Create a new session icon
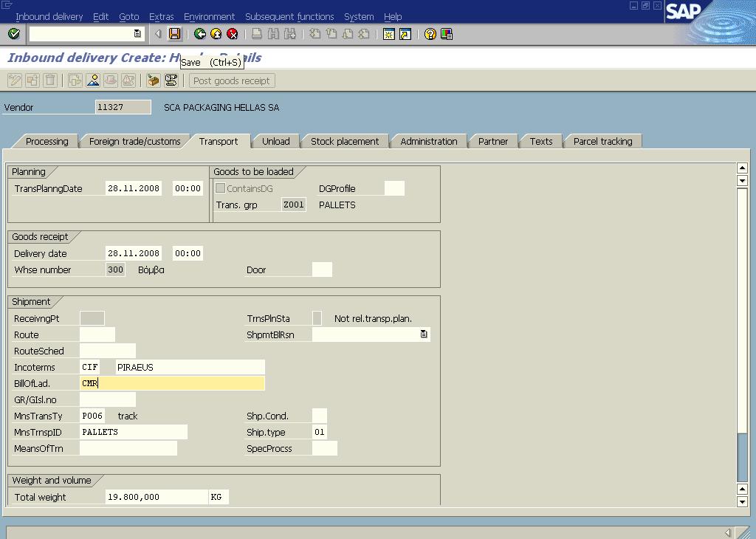756x539 pixels. tap(388, 34)
